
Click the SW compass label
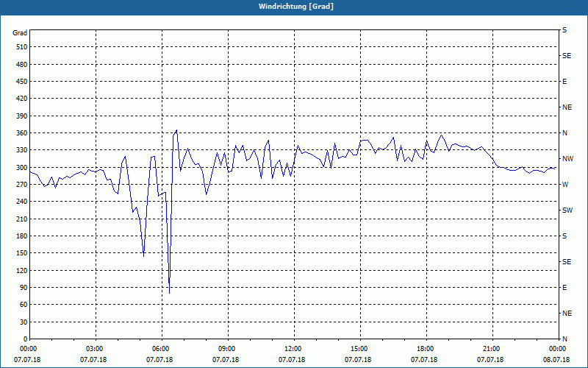coord(567,210)
